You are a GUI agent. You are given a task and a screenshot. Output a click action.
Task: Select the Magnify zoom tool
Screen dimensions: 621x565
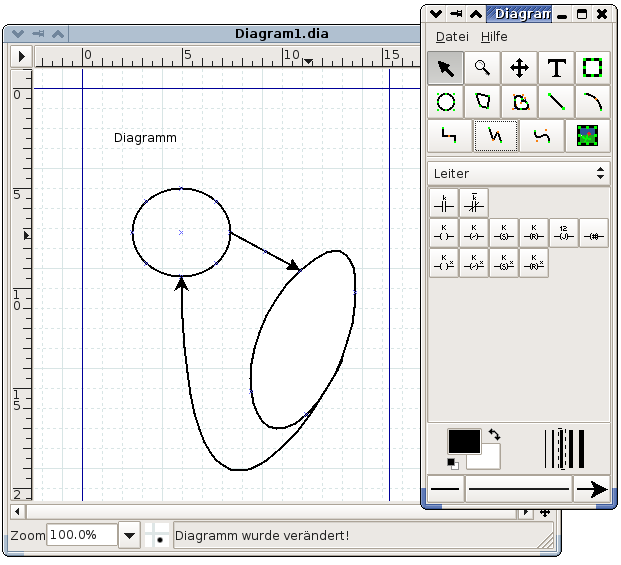tap(482, 68)
